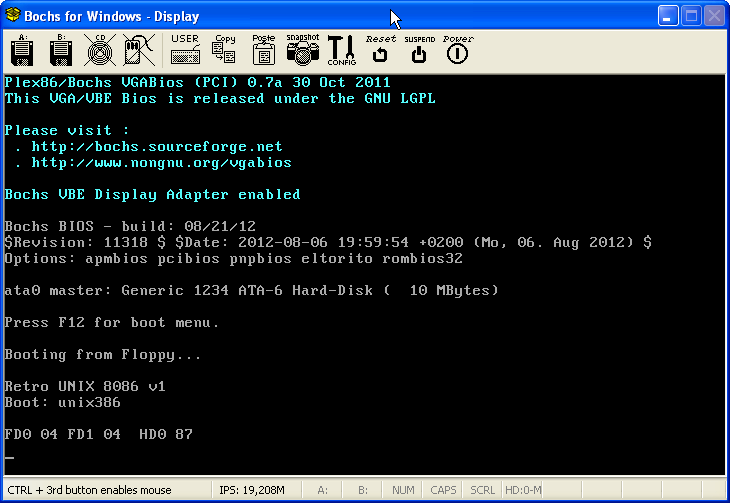Click the http://bochs.sourceforge.net text
Screen dimensions: 730x503
coord(157,146)
